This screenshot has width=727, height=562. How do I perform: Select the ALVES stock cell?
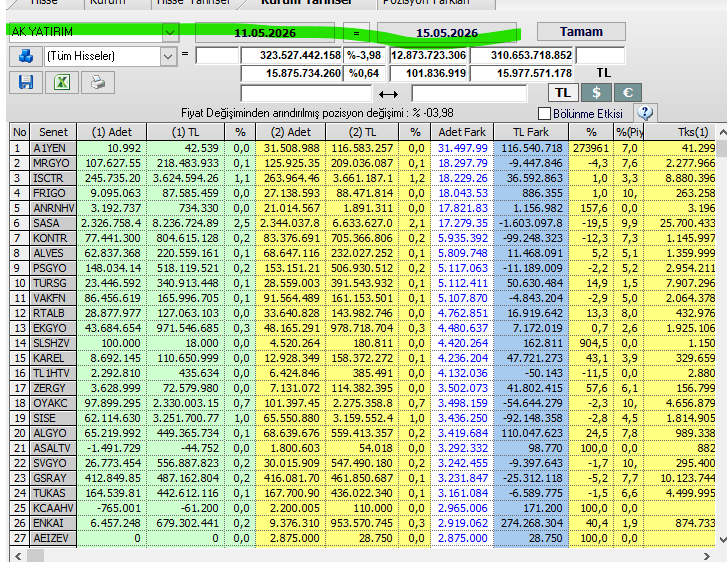[53, 253]
